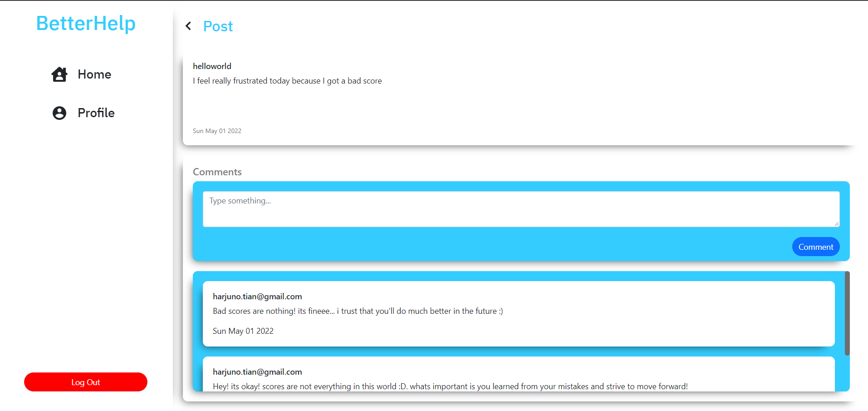Click the post date Sun May 01 2022
The image size is (868, 411).
pyautogui.click(x=217, y=131)
